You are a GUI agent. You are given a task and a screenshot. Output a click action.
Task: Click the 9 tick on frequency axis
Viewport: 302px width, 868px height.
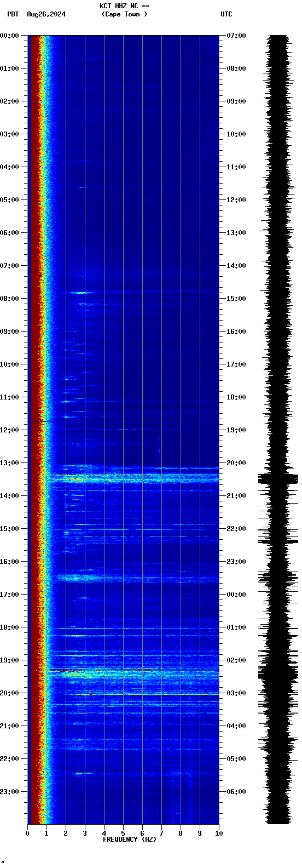(x=200, y=833)
